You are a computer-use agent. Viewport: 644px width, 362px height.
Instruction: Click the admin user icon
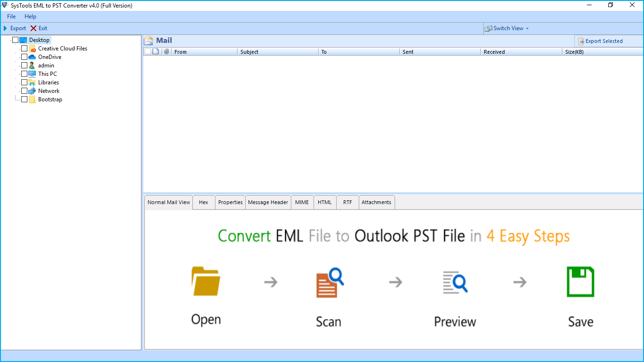click(32, 66)
